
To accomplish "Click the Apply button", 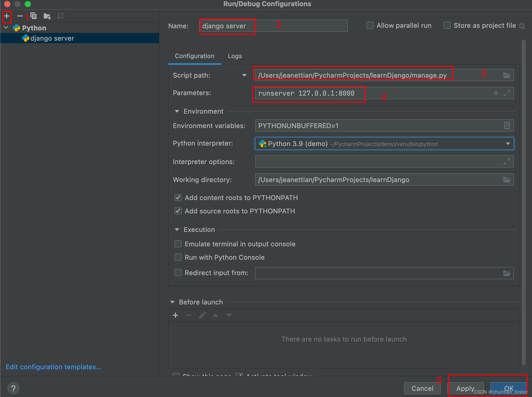I will pos(465,388).
